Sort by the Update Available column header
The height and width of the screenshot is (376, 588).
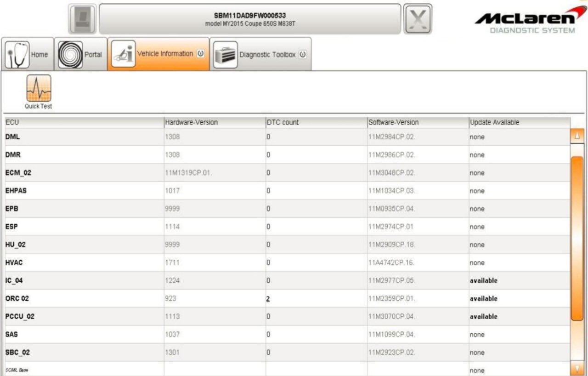point(519,123)
